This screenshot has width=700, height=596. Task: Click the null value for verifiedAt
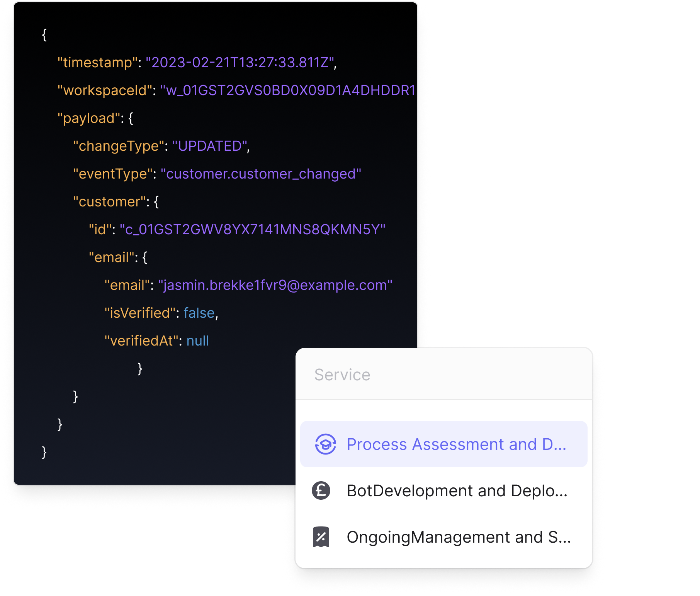197,341
